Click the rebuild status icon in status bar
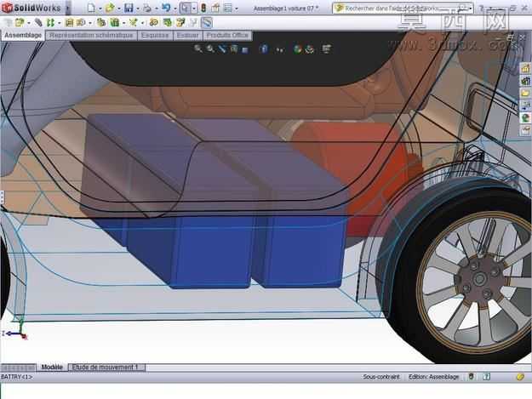532x399 pixels. (472, 377)
